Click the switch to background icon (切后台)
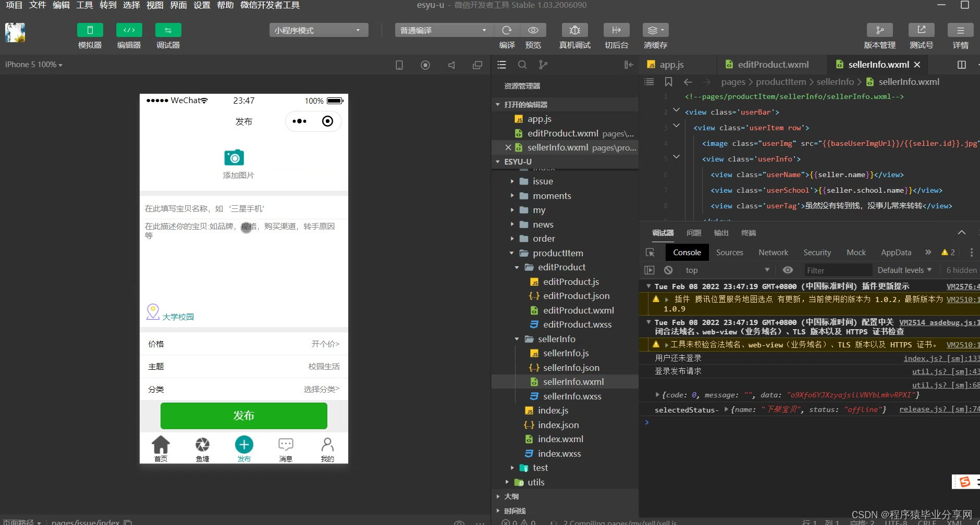The height and width of the screenshot is (525, 980). tap(616, 30)
